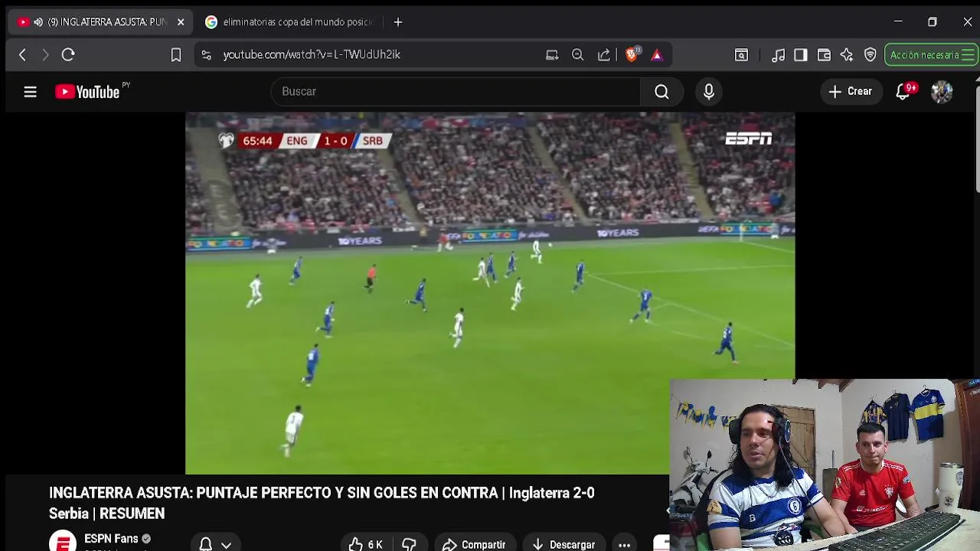This screenshot has height=551, width=980.
Task: Open the Brave Shields lion icon
Action: pyautogui.click(x=632, y=54)
